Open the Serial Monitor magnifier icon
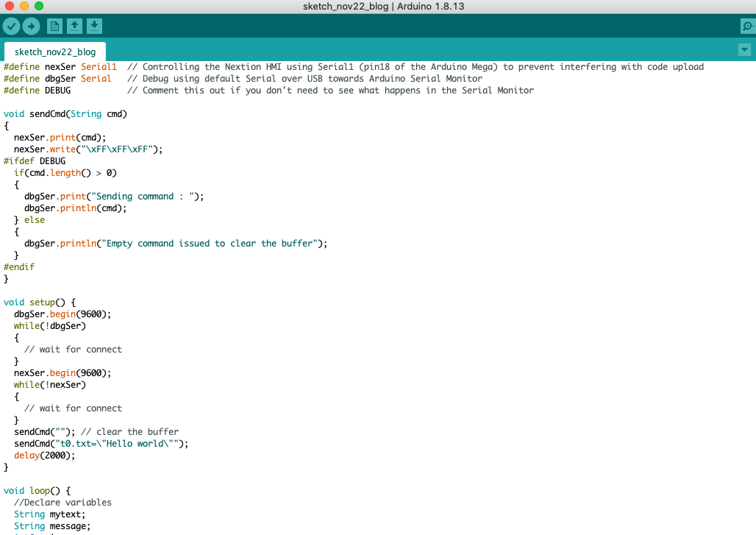Image resolution: width=756 pixels, height=535 pixels. point(747,26)
